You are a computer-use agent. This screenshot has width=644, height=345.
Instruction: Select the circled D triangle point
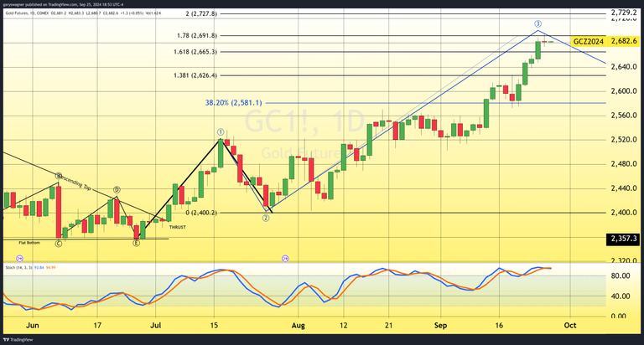tap(116, 190)
